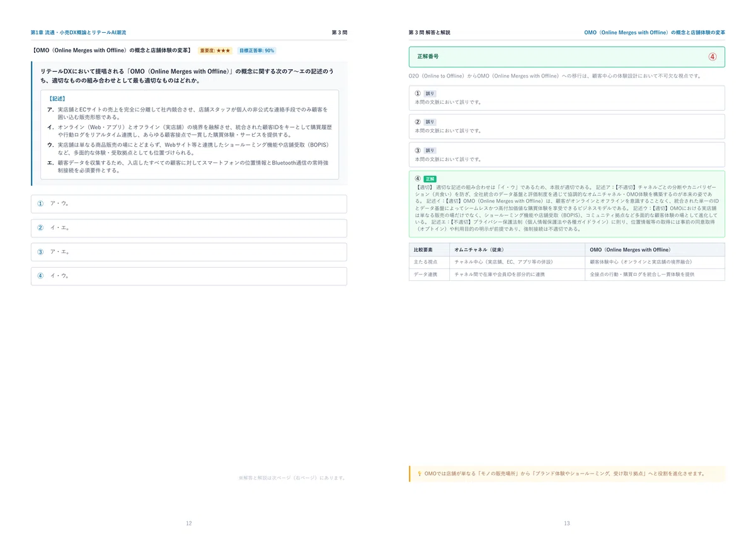Click statement エ about Bluetooth通信の常時強制接続
Viewport: 756px width, 534px height.
point(188,166)
